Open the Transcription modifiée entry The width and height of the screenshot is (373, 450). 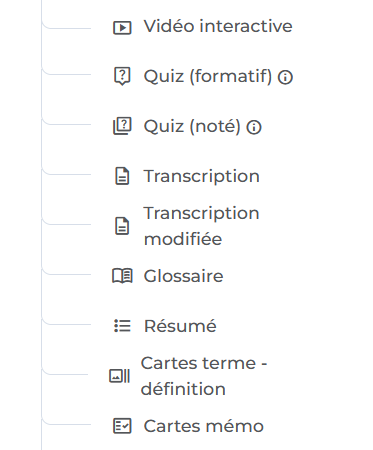pos(202,226)
